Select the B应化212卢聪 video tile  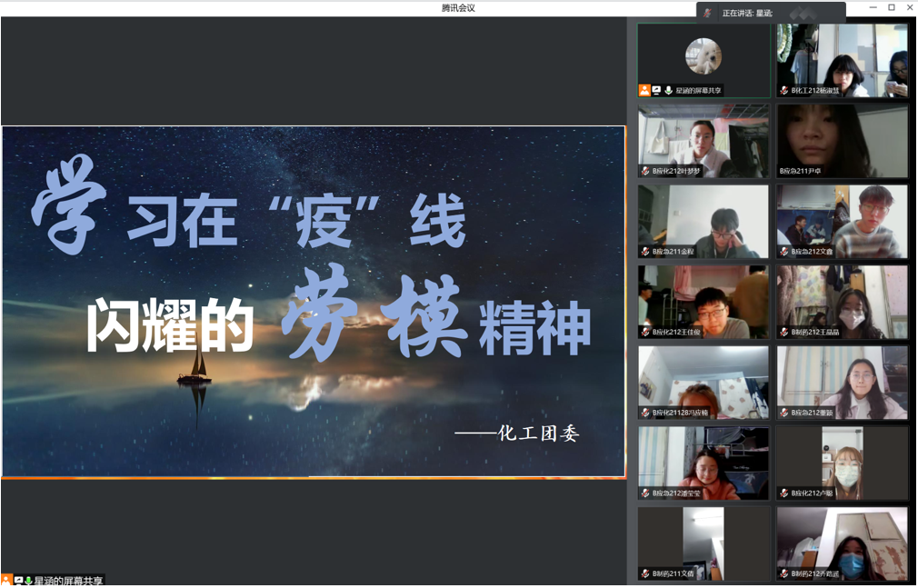click(842, 463)
